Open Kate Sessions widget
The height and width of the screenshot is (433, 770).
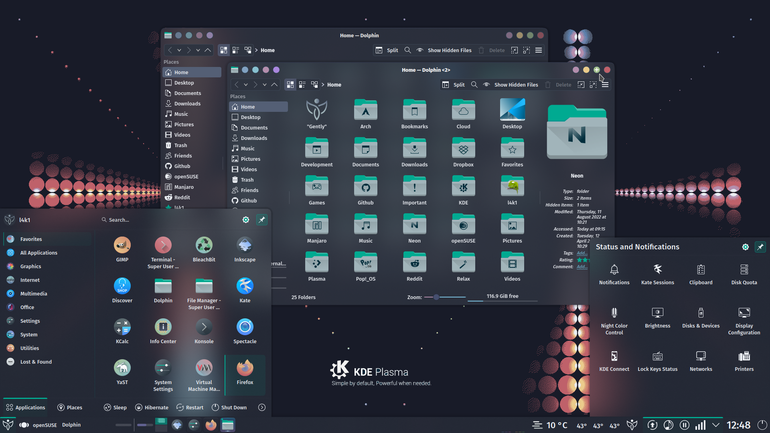657,274
